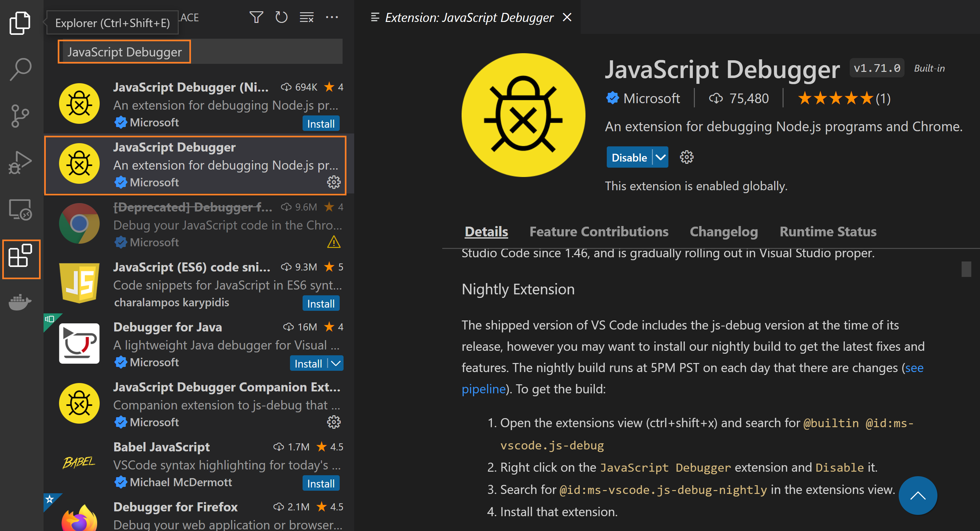Image resolution: width=980 pixels, height=531 pixels.
Task: Click the filter extensions funnel icon
Action: [x=256, y=17]
